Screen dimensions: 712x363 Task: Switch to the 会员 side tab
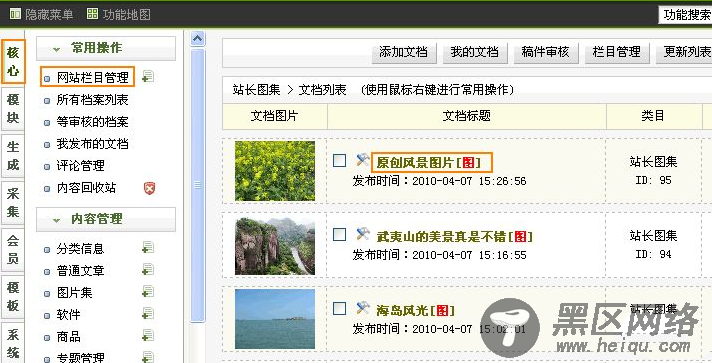(13, 250)
